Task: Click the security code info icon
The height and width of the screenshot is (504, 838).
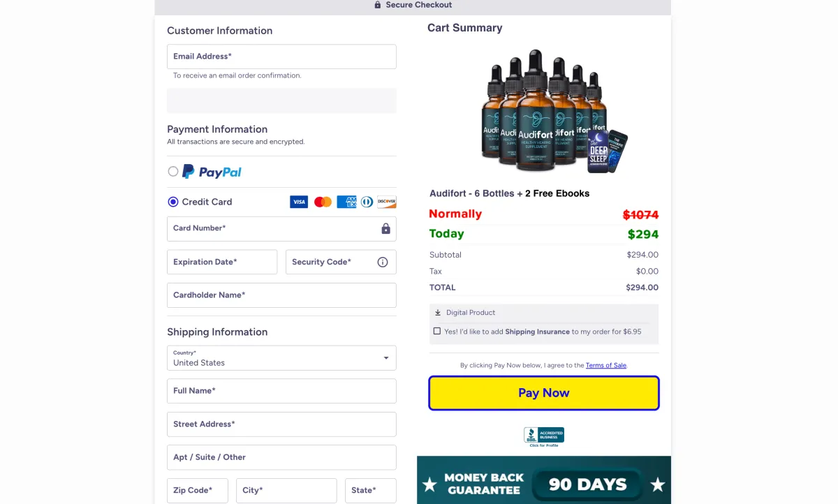Action: tap(383, 262)
